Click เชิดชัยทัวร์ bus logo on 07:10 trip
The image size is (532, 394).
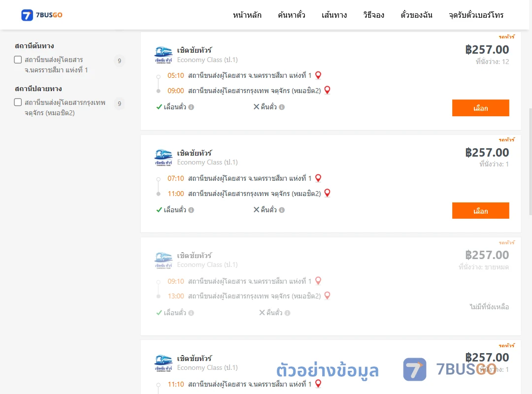[x=164, y=158]
